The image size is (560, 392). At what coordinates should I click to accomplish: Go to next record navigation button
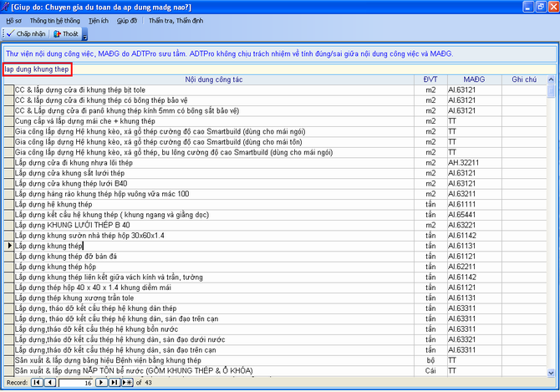102,382
